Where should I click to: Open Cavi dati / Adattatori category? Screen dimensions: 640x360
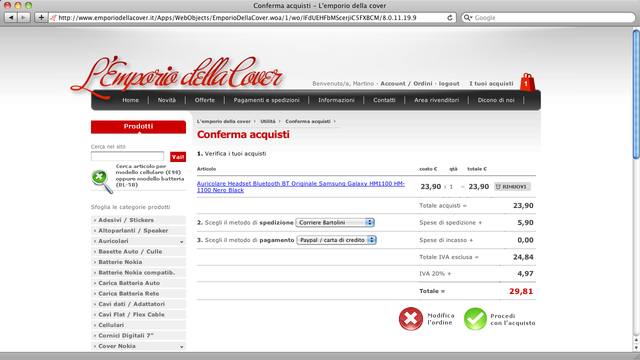pos(138,304)
